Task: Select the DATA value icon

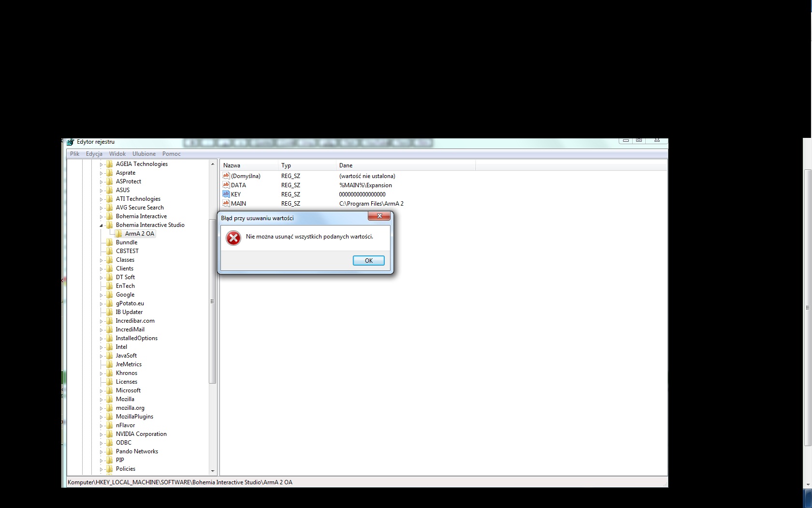Action: click(x=226, y=185)
